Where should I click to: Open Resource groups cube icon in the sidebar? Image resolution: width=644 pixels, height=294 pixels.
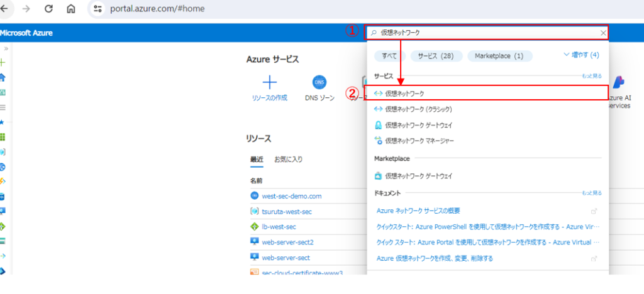pos(3,152)
